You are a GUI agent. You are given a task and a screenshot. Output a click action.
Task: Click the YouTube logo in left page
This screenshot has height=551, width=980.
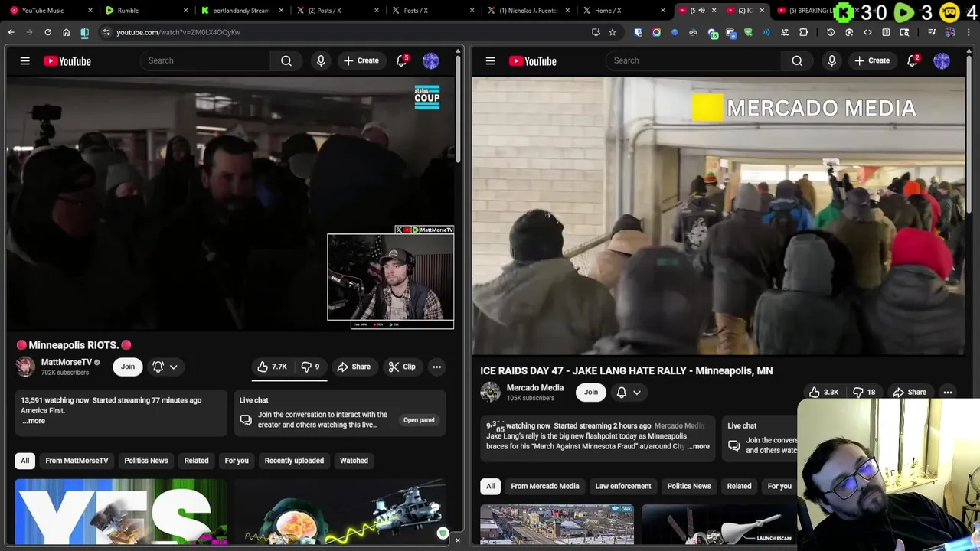pyautogui.click(x=67, y=60)
